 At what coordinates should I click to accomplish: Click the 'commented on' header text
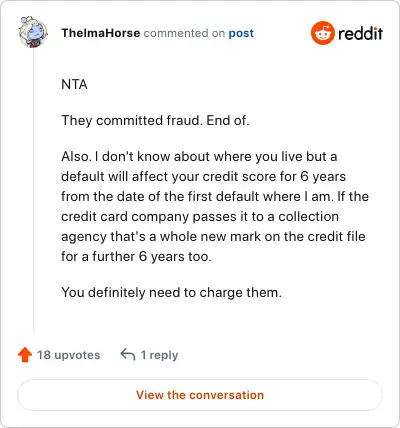point(184,33)
